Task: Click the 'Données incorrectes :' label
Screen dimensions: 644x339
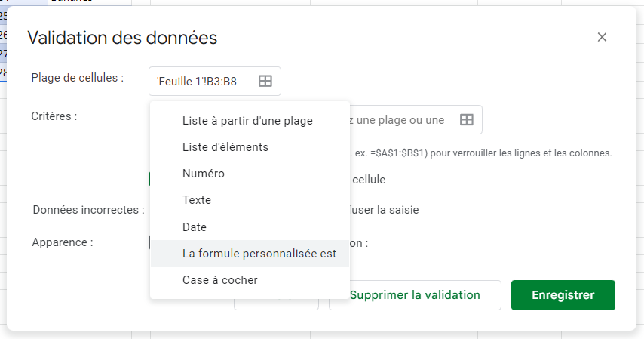Action: click(89, 210)
